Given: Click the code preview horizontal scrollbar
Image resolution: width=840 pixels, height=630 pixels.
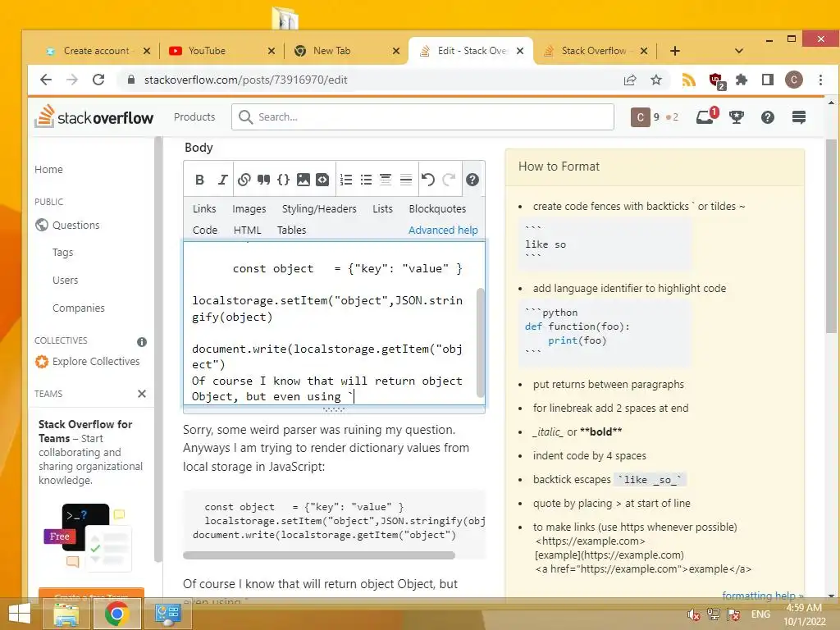Looking at the screenshot, I should [x=319, y=555].
